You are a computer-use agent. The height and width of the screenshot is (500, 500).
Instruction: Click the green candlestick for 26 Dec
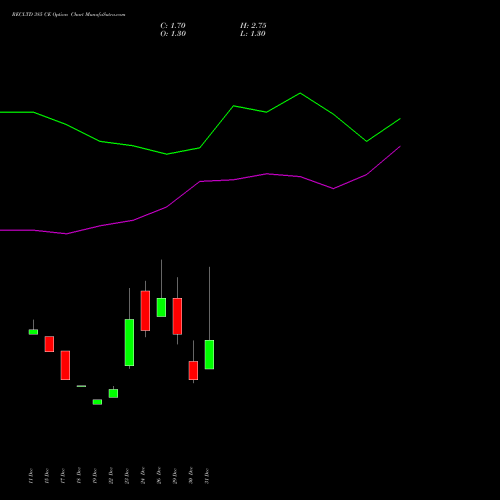(x=161, y=307)
